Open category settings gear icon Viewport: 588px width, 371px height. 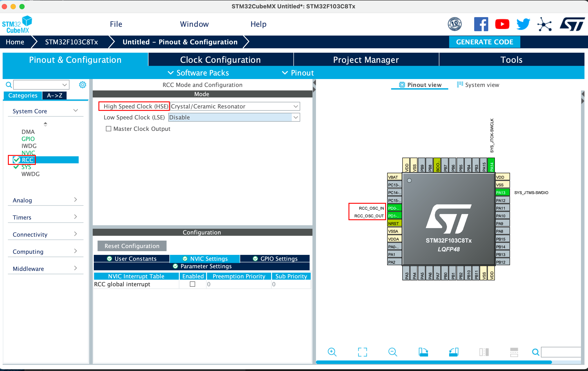tap(83, 85)
